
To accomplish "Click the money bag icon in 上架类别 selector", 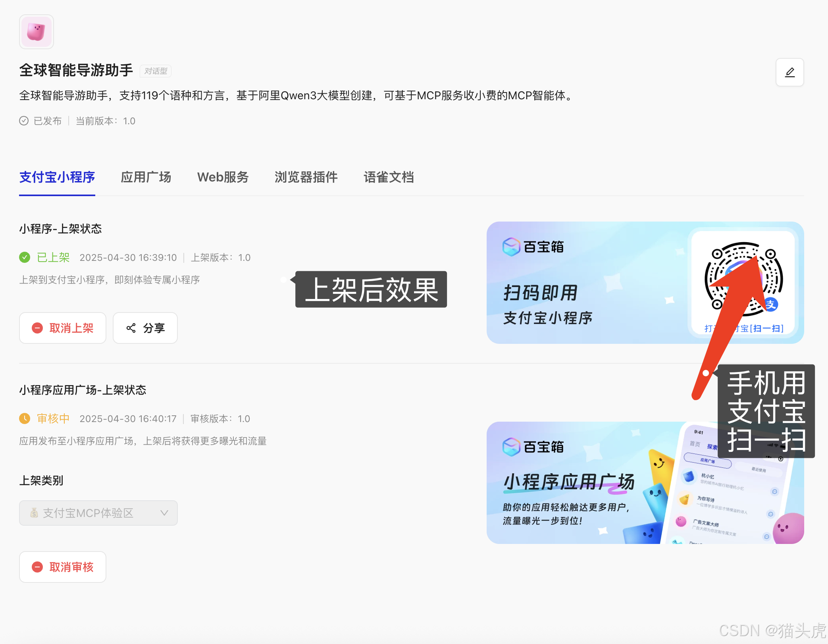I will click(x=34, y=513).
